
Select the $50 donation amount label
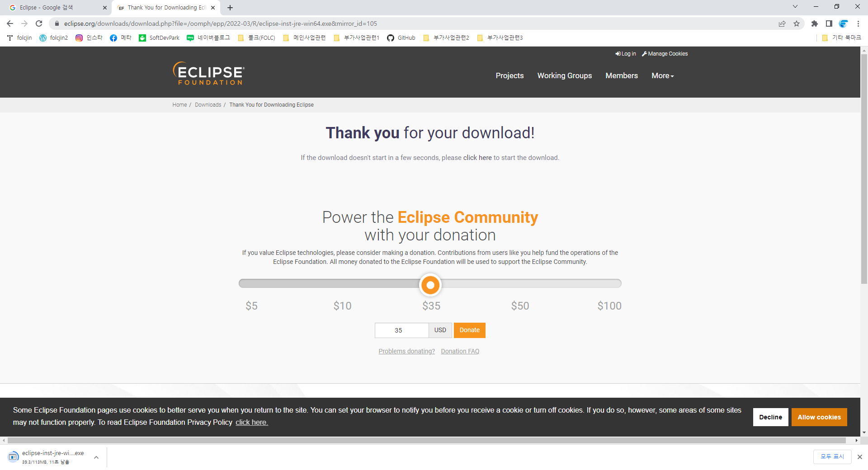point(520,306)
